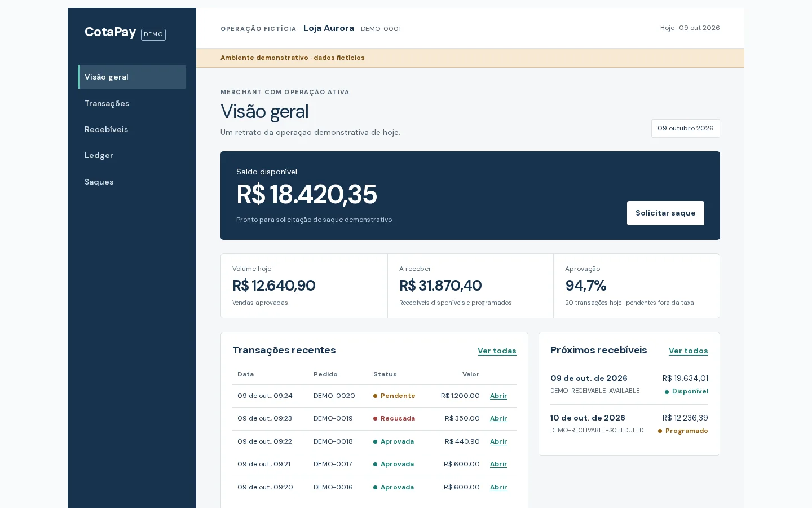Viewport: 812px width, 508px height.
Task: Click the Pendente status of DEMO-0020
Action: (394, 396)
